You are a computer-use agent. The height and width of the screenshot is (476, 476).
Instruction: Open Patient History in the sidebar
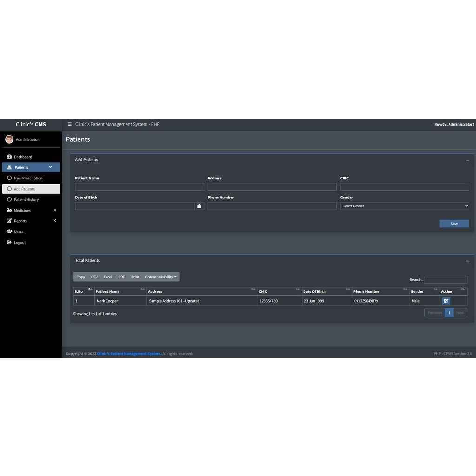pyautogui.click(x=26, y=199)
